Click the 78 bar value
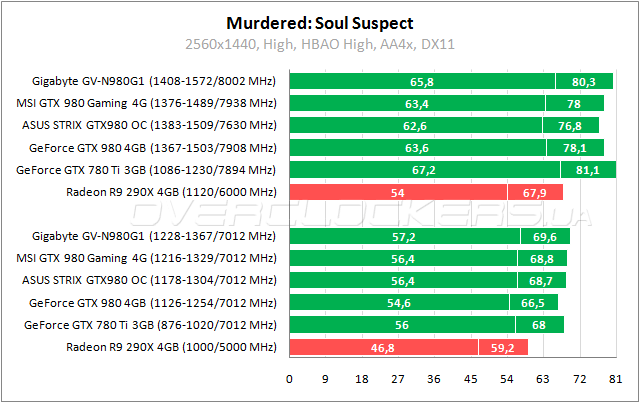Viewport: 640px width, 403px height. pyautogui.click(x=574, y=104)
